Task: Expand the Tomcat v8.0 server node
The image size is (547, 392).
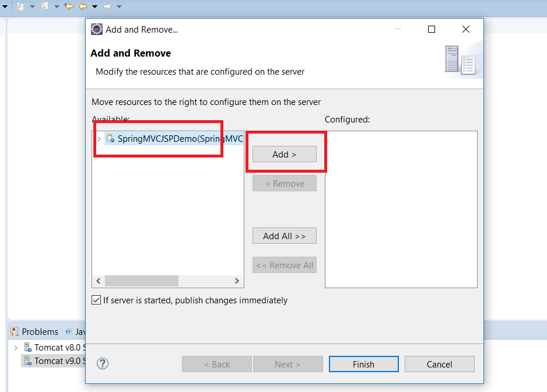Action: tap(16, 348)
